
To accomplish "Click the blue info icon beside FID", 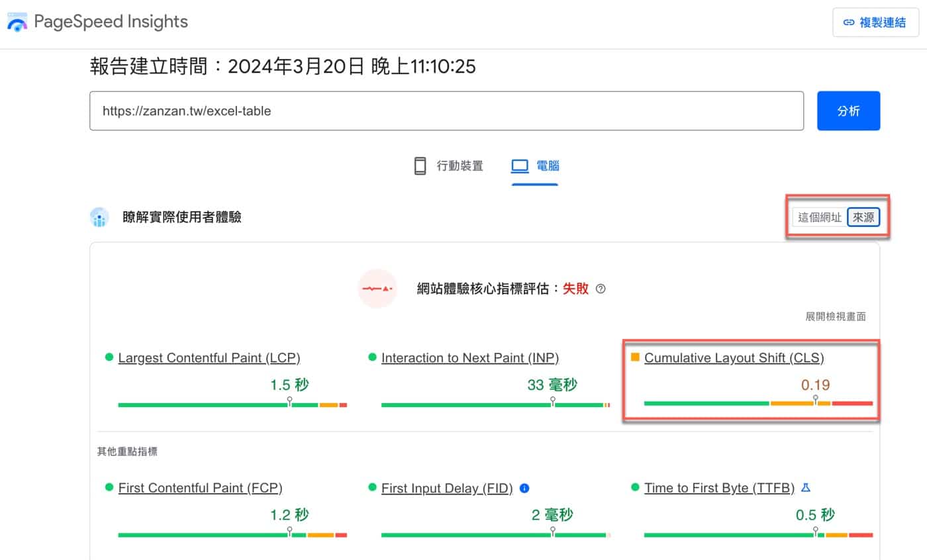I will click(524, 488).
